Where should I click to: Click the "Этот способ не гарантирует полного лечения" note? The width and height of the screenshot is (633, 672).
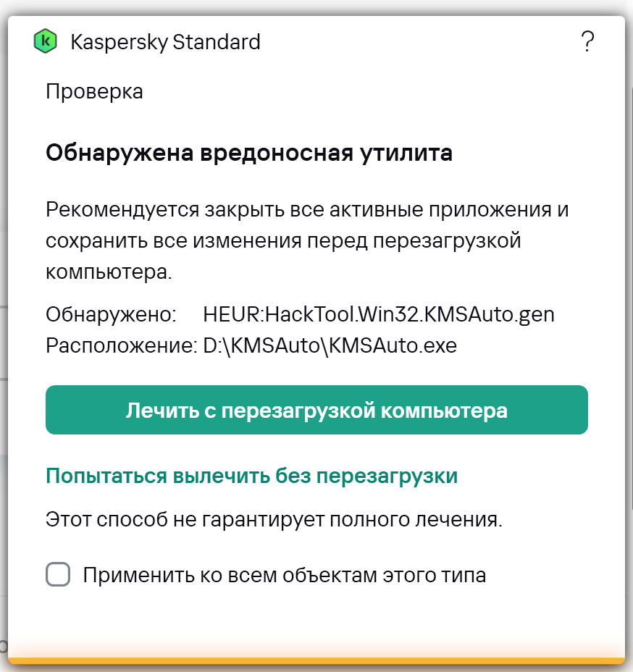pos(274,519)
